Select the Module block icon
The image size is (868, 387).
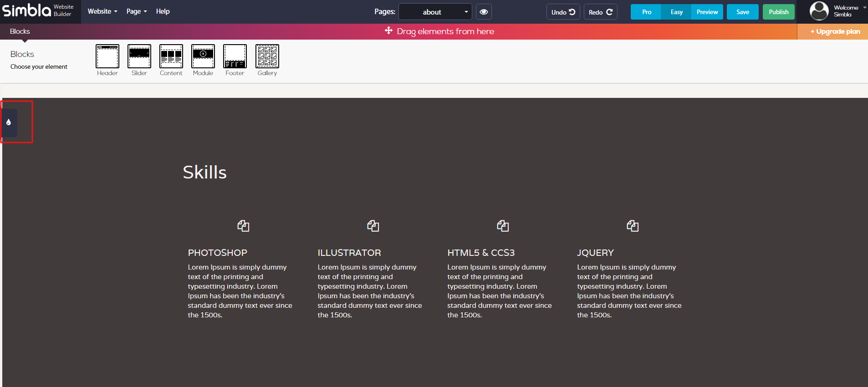coord(203,56)
